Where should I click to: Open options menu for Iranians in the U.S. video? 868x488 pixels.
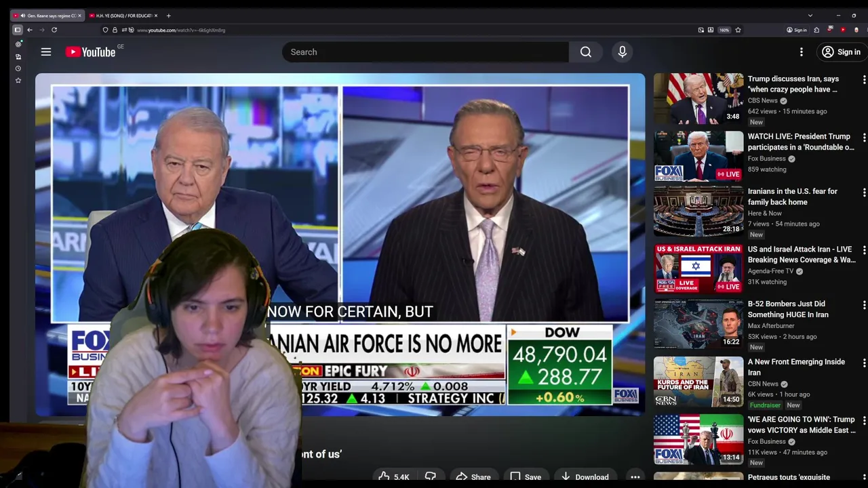click(864, 192)
